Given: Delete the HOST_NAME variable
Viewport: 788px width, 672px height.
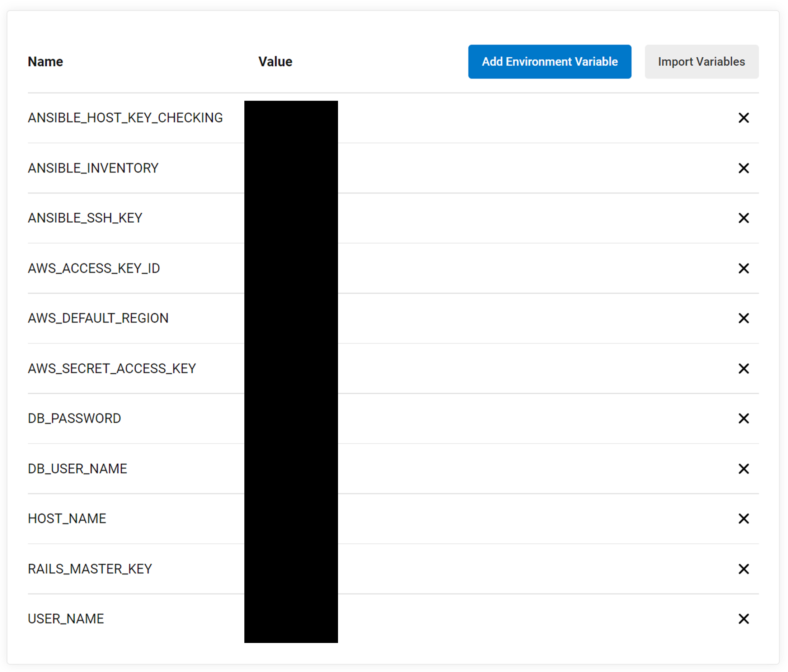Looking at the screenshot, I should [x=743, y=519].
